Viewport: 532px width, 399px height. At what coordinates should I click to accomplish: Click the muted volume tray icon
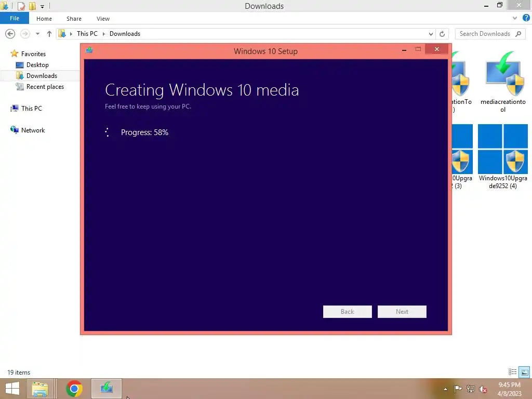pos(483,389)
